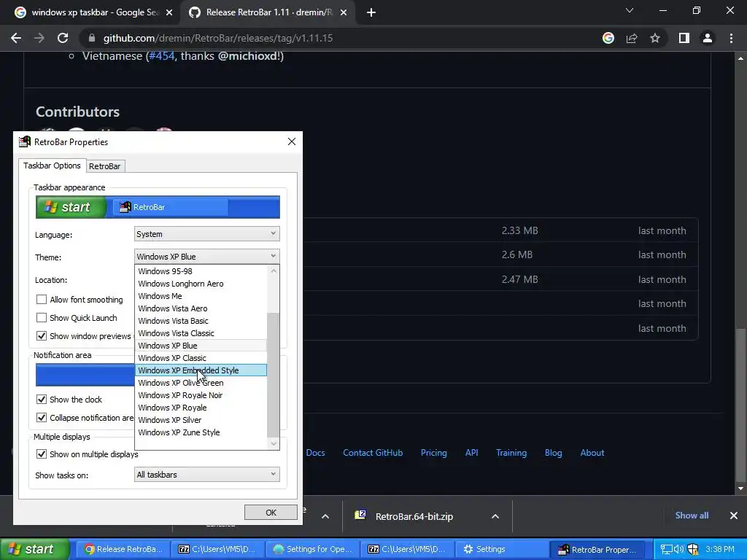Close the Release RetroBar tab
This screenshot has width=747, height=560.
(344, 12)
